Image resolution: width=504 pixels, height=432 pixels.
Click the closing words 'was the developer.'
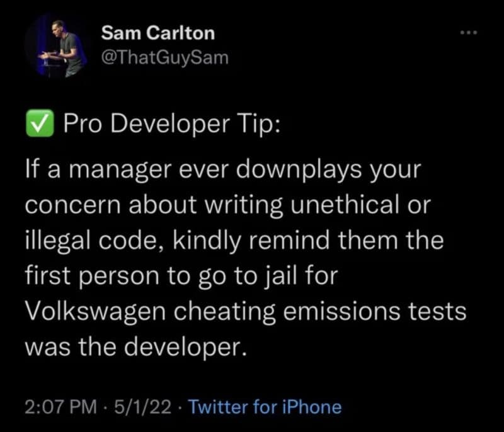(x=136, y=347)
